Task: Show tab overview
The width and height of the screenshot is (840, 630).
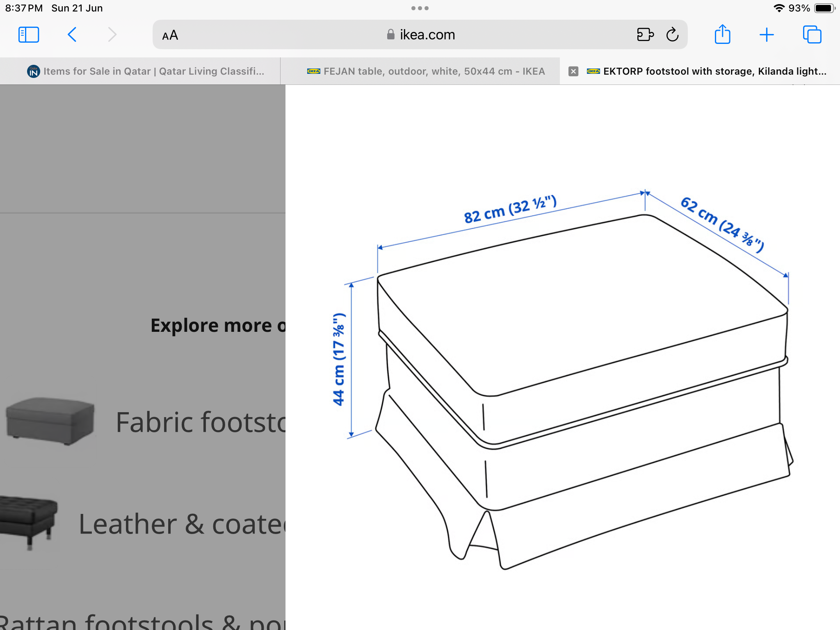Action: tap(812, 35)
